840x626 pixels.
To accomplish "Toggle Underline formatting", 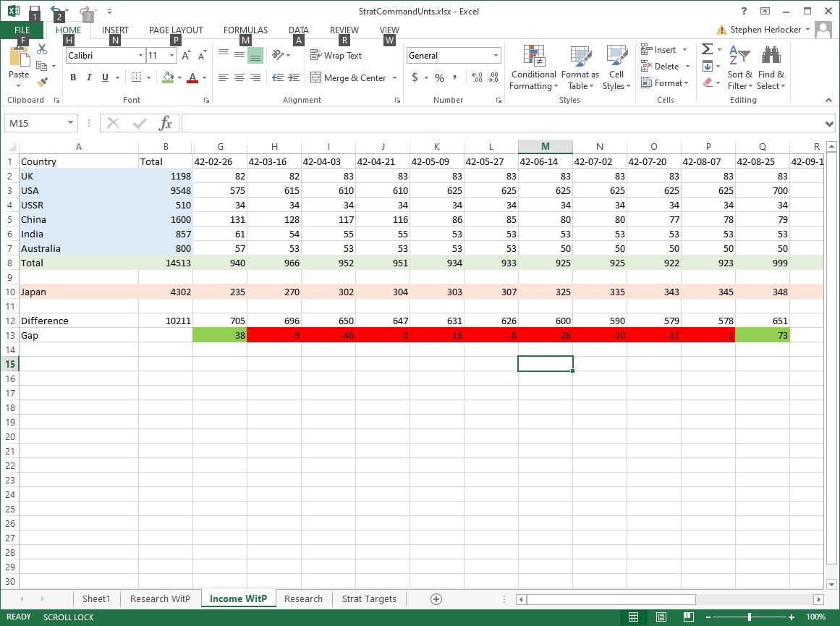I will [x=105, y=77].
